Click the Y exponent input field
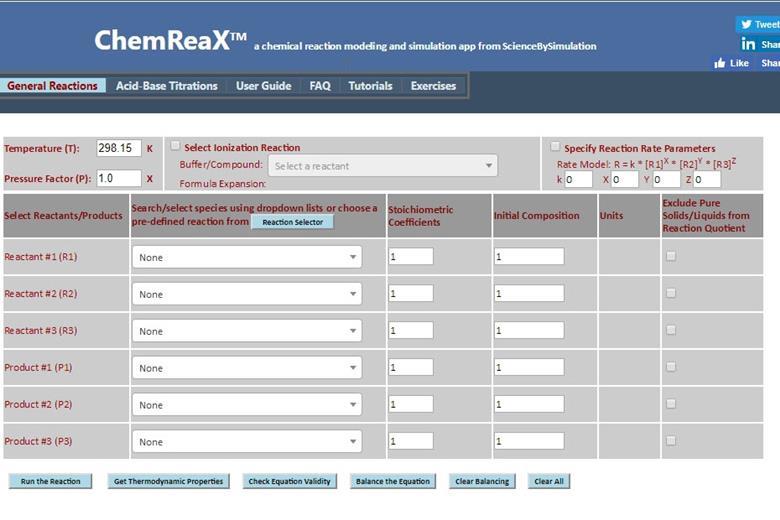Screen dimensions: 780x520 coord(667,180)
